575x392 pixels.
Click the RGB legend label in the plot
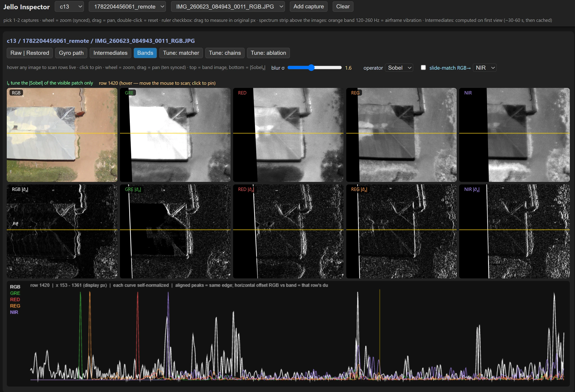15,287
